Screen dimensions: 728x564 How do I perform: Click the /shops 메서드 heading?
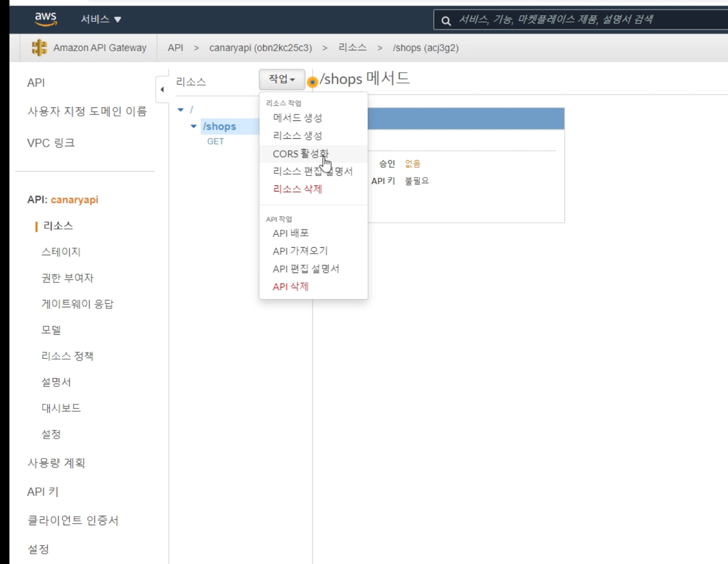[364, 79]
